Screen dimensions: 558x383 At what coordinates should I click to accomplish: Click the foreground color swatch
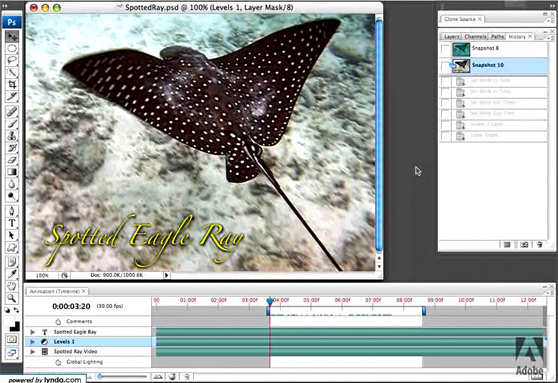[9, 320]
